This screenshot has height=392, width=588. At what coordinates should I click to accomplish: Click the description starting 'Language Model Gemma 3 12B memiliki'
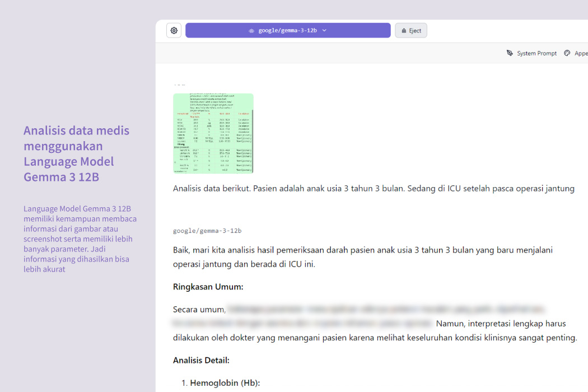point(80,239)
